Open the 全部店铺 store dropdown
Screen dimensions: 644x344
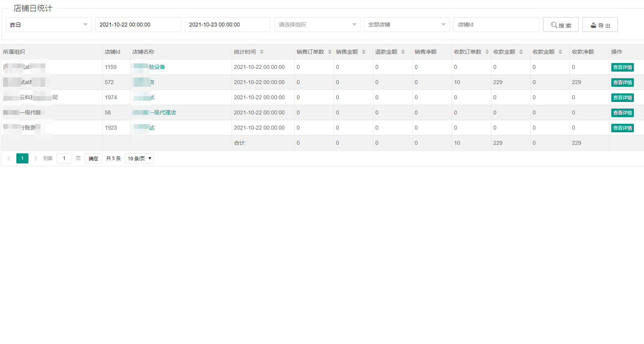406,25
